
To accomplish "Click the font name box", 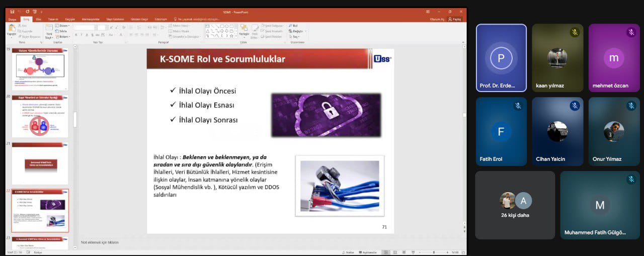I will pos(85,27).
